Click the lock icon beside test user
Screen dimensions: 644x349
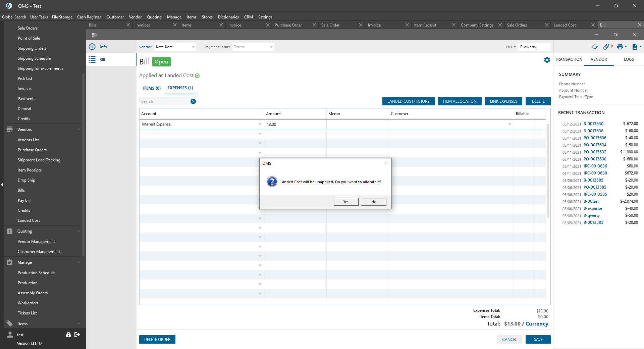point(68,335)
